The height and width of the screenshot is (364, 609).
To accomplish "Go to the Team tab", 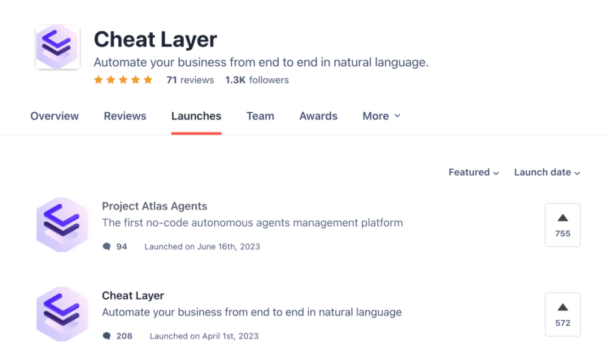I will tap(260, 116).
